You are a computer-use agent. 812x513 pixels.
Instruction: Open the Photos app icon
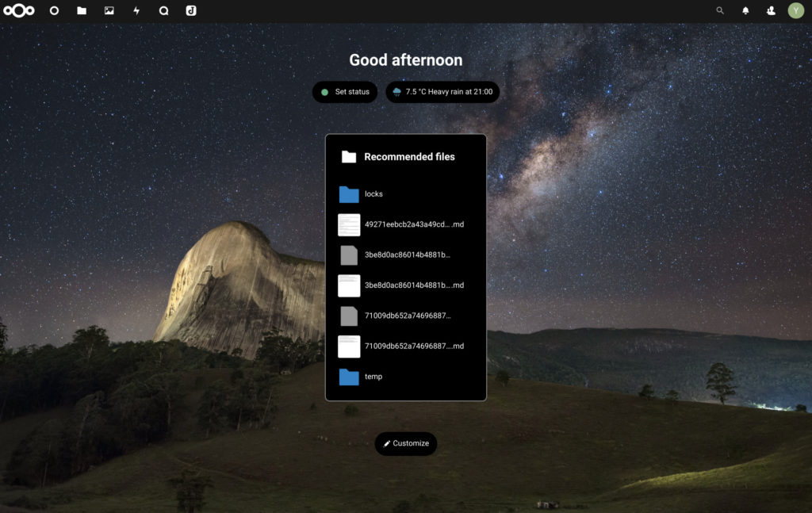(109, 10)
